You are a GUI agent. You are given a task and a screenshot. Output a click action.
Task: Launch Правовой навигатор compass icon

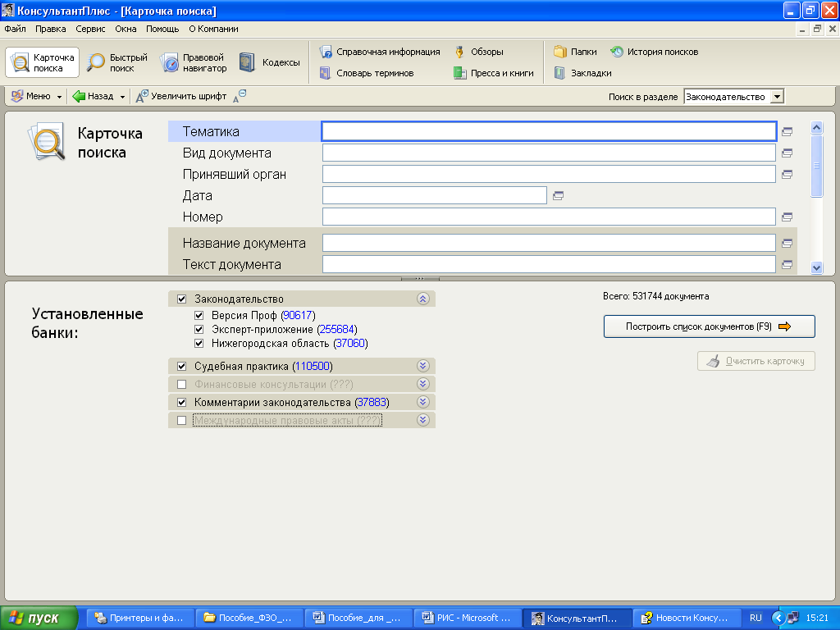[169, 62]
